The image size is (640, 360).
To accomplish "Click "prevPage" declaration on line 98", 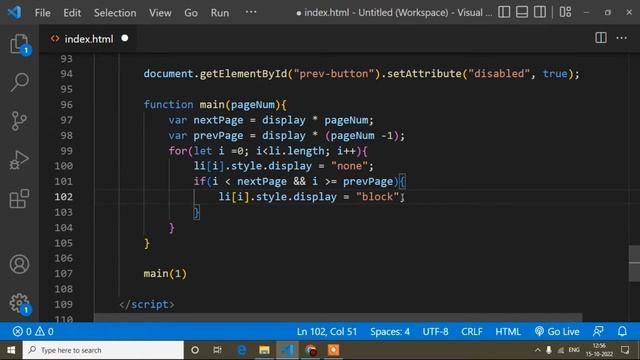I will pyautogui.click(x=218, y=136).
